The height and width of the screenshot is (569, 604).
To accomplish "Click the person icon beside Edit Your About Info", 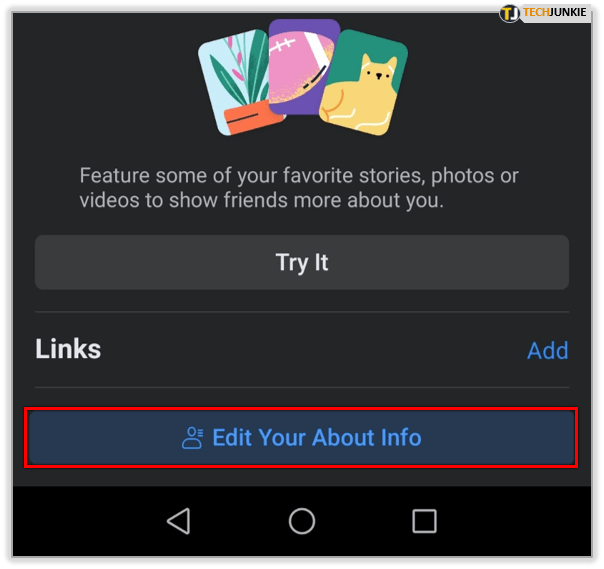I will pos(192,438).
